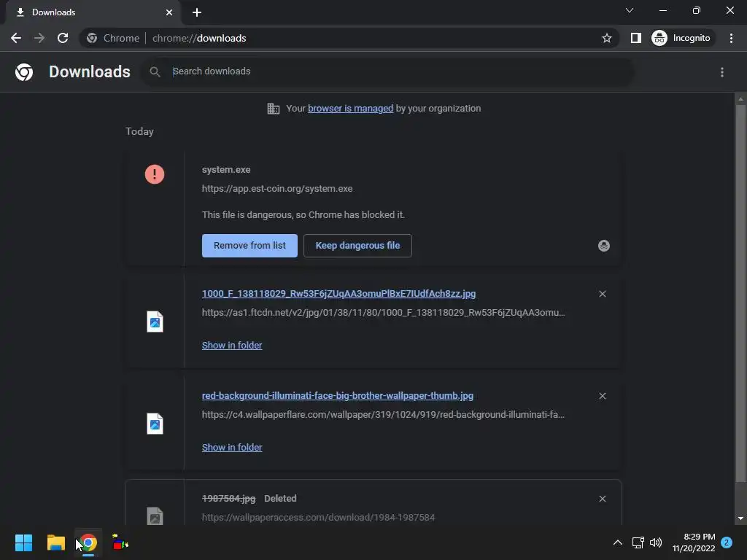Close the Downloads tab

coord(169,12)
